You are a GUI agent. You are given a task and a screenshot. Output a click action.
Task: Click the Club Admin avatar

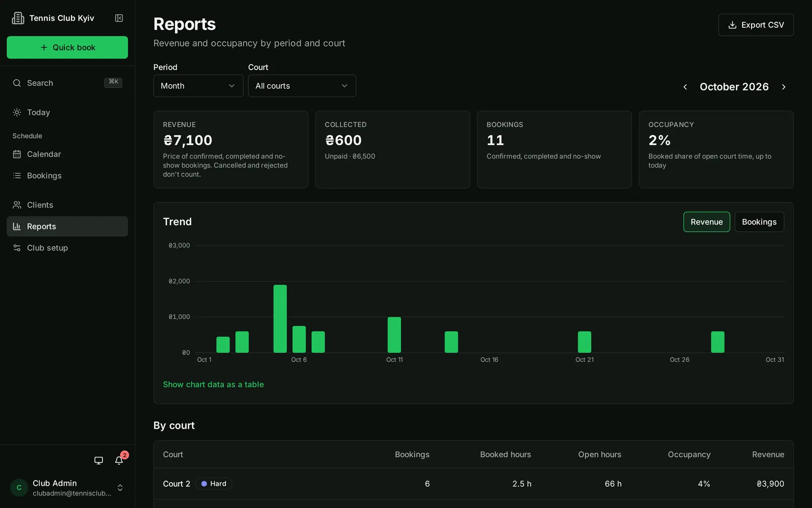click(19, 488)
